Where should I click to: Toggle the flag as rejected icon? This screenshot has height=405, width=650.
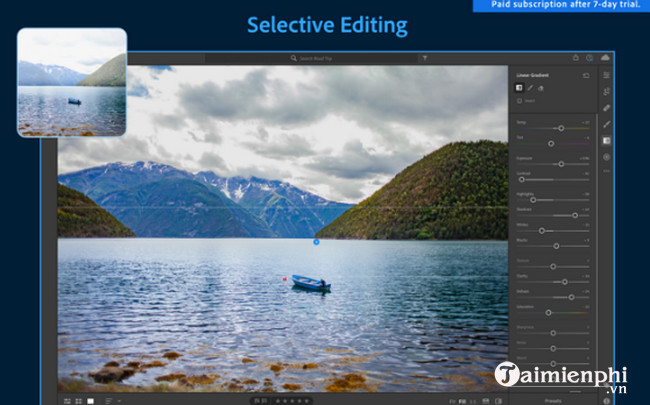pos(264,401)
